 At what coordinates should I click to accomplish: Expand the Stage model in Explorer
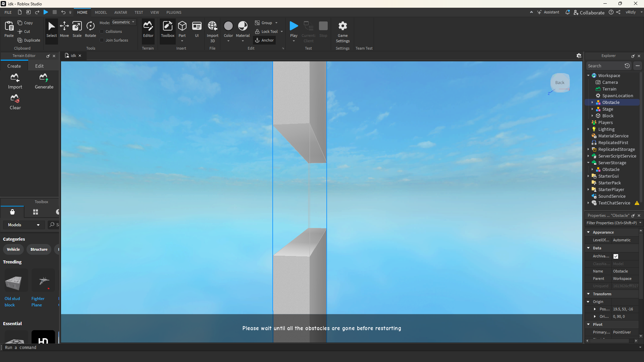(x=592, y=109)
